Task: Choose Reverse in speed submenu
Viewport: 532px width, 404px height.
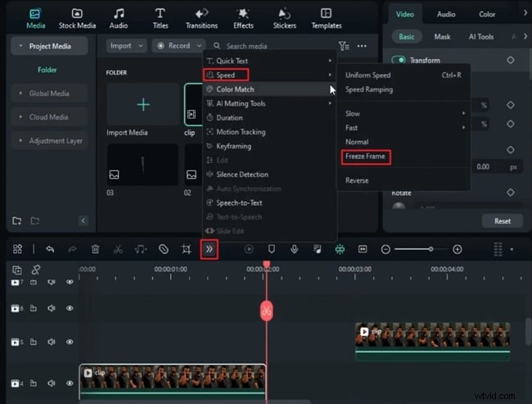Action: click(x=357, y=180)
